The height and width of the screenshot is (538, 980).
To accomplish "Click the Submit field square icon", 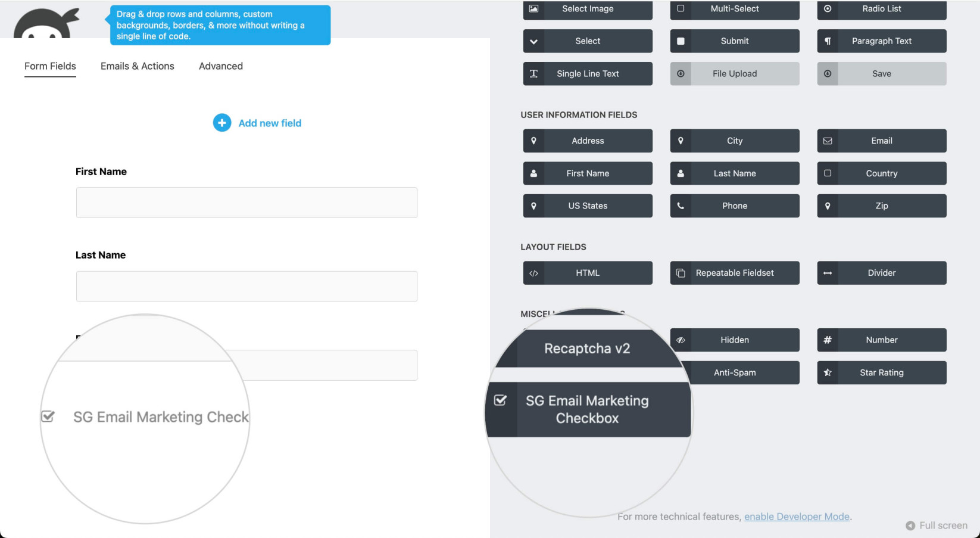I will 681,41.
